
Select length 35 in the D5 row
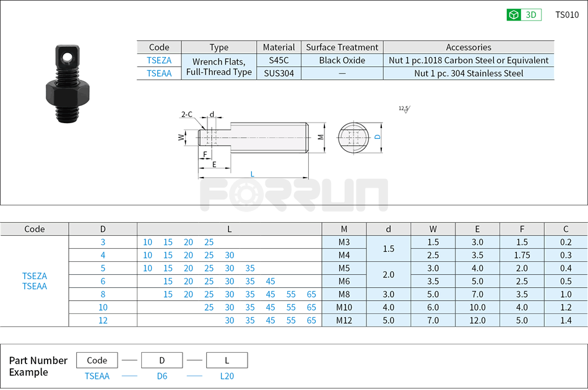click(249, 268)
